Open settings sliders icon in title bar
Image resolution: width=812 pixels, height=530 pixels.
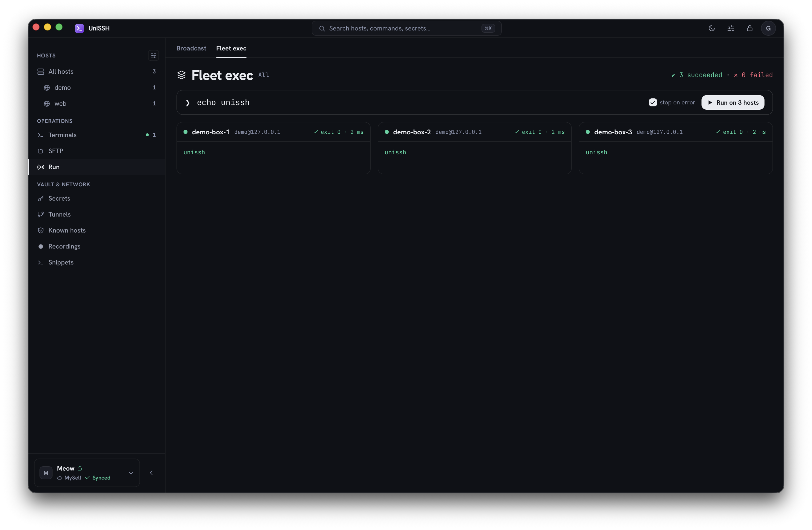click(x=730, y=28)
